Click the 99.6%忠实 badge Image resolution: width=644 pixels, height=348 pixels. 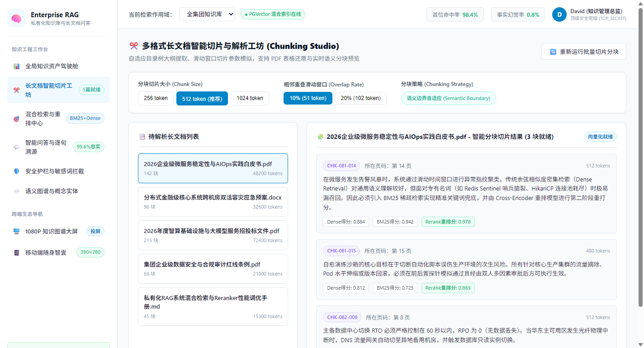[89, 147]
